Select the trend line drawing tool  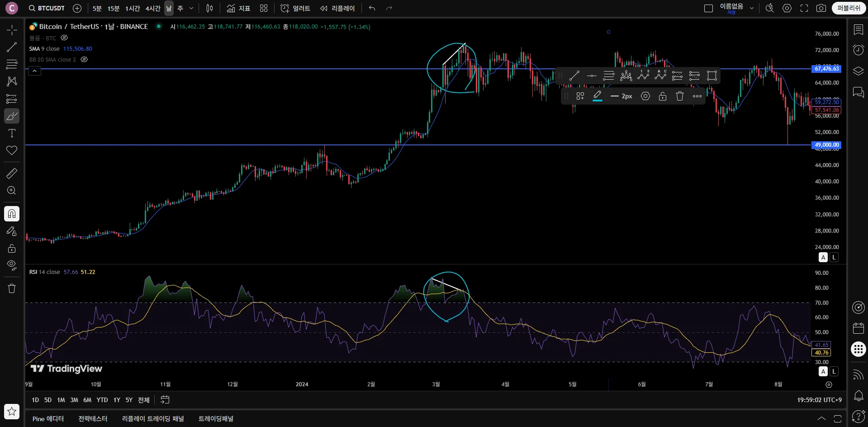tap(12, 47)
